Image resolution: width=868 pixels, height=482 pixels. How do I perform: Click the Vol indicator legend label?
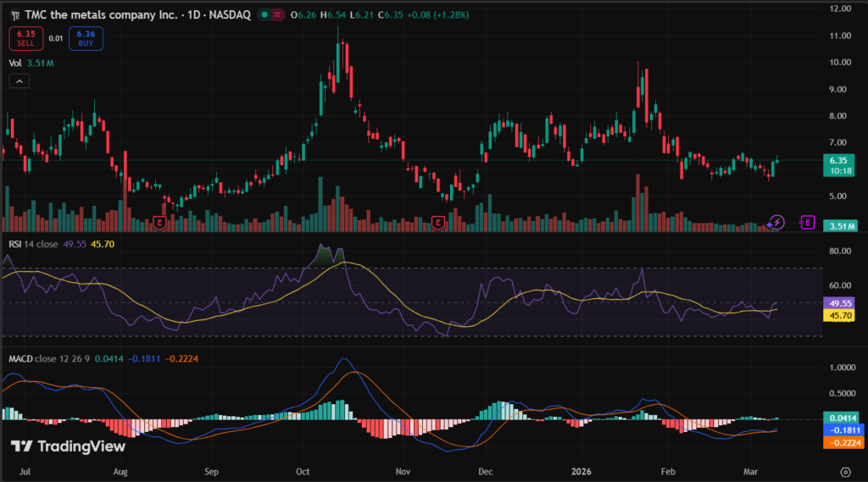point(15,63)
